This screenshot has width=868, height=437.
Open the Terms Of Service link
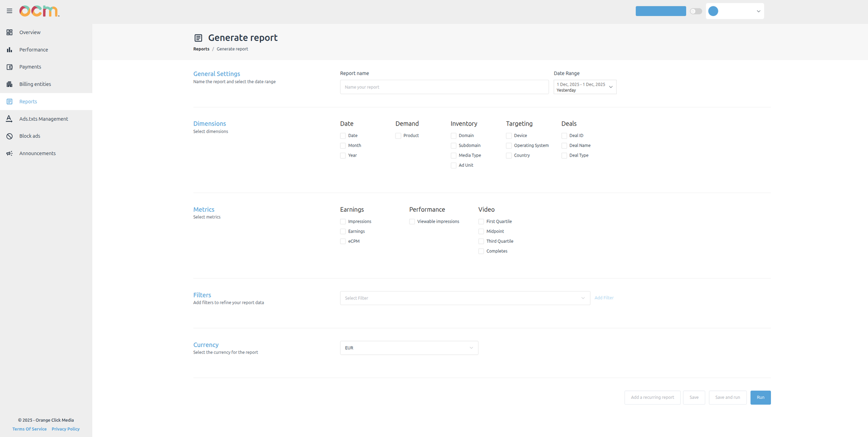coord(29,429)
